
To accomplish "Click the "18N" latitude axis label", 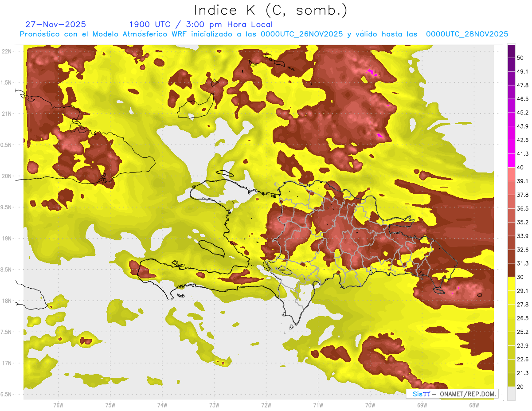I will [7, 301].
